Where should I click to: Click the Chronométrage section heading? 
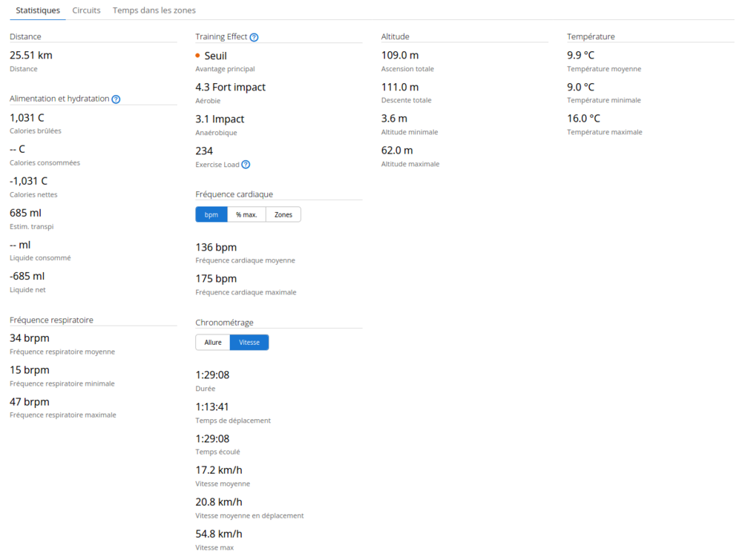tap(224, 323)
